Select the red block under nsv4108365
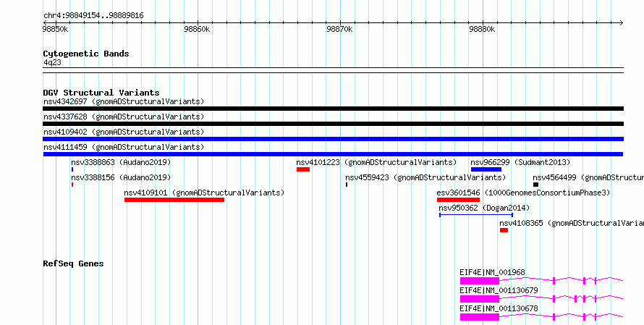This screenshot has width=644, height=325. [504, 230]
